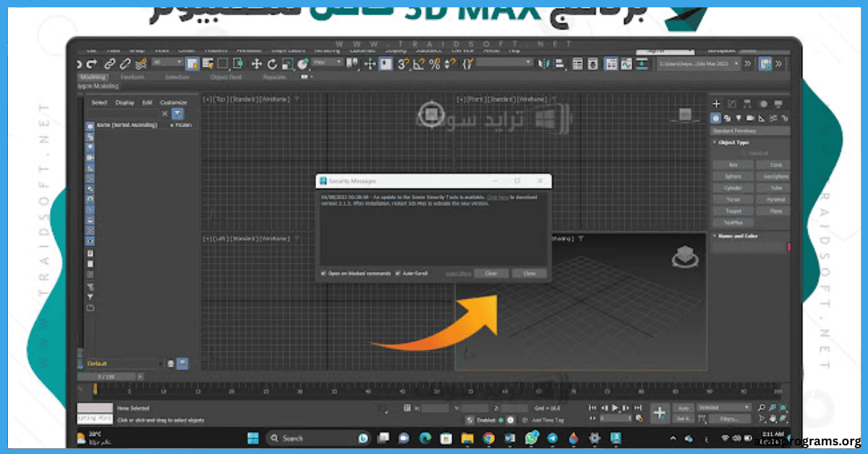Select the Geometry category icon
The image size is (868, 454).
pos(716,118)
